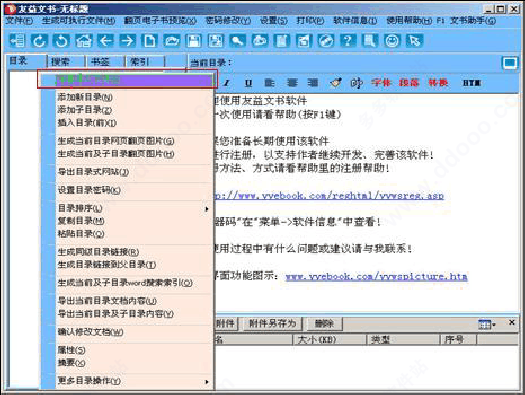Click the 附件另存为 button
This screenshot has height=395, width=525.
(x=273, y=324)
